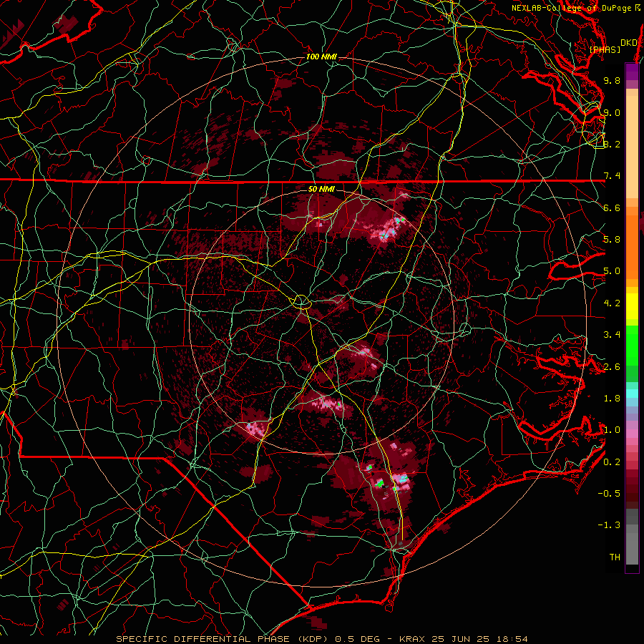Click the 9.8 value on color scale
The width and height of the screenshot is (644, 644).
[612, 80]
